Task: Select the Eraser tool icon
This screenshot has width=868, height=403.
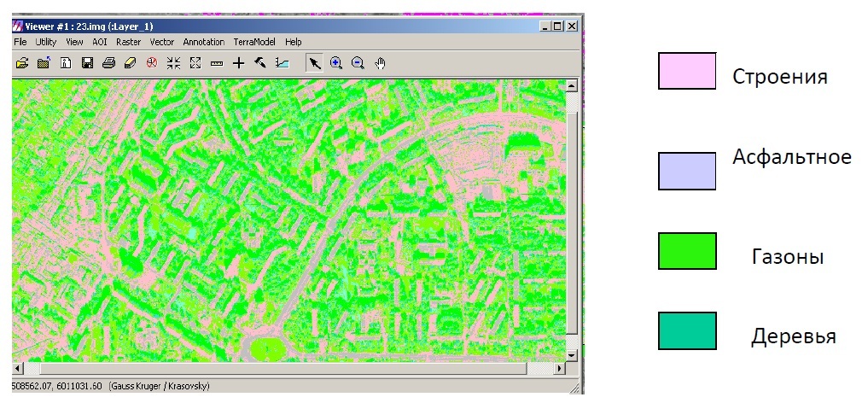Action: coord(130,62)
